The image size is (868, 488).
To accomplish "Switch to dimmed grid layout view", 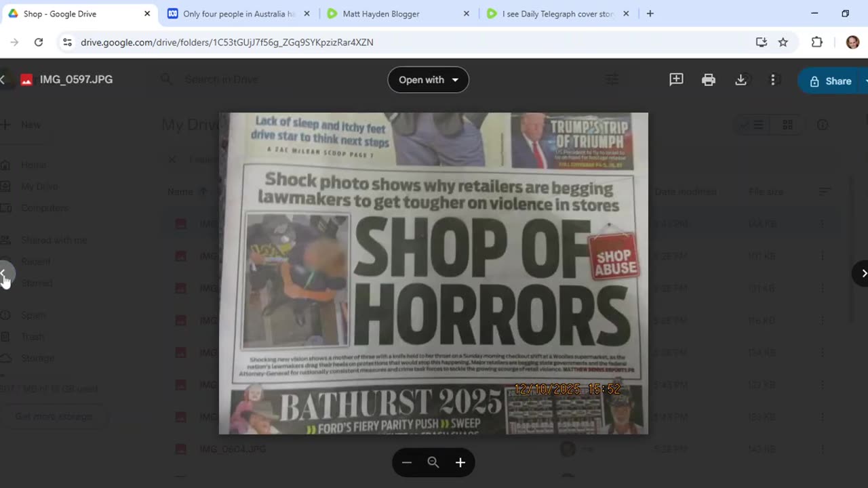I will 787,125.
